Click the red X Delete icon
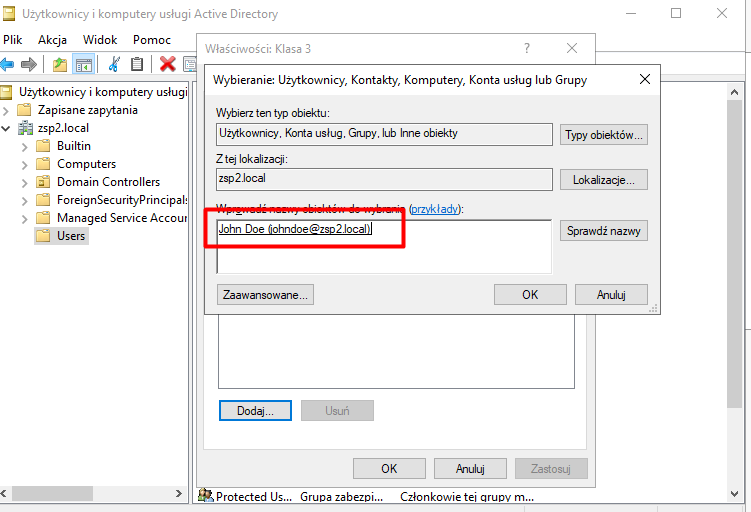 [167, 65]
